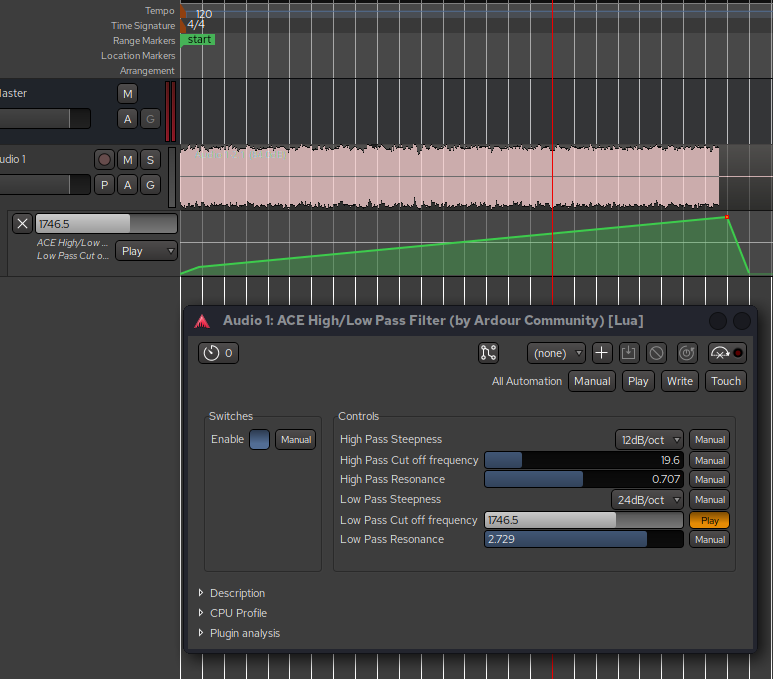Delete preset using the crossed circle icon
Screen dimensions: 773x679
tap(657, 353)
